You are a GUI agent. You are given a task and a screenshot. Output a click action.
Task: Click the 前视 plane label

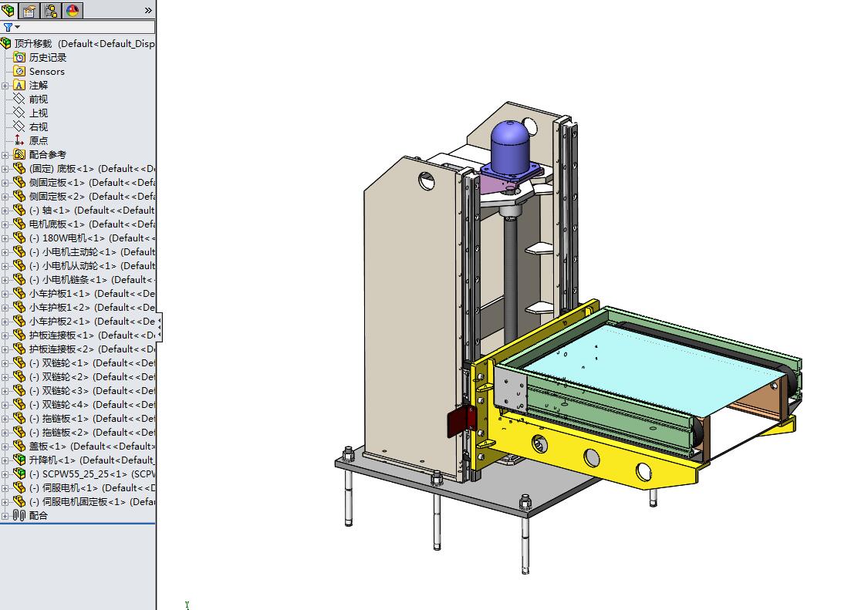coord(39,99)
